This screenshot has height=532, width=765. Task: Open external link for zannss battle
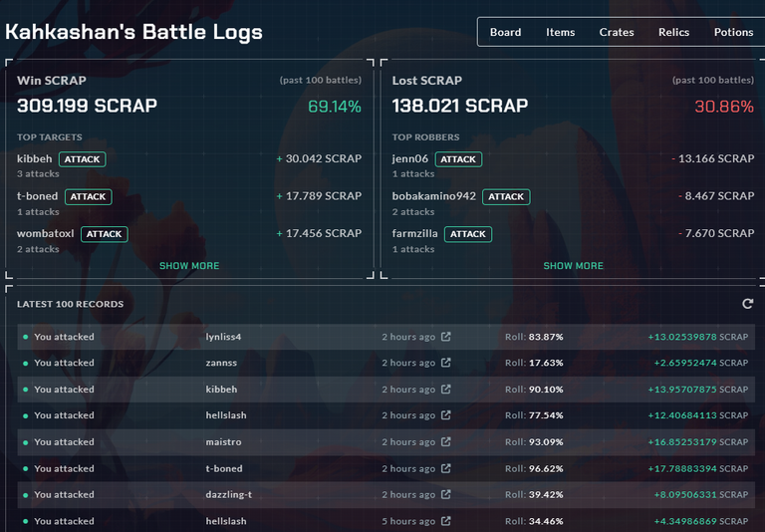pyautogui.click(x=446, y=363)
